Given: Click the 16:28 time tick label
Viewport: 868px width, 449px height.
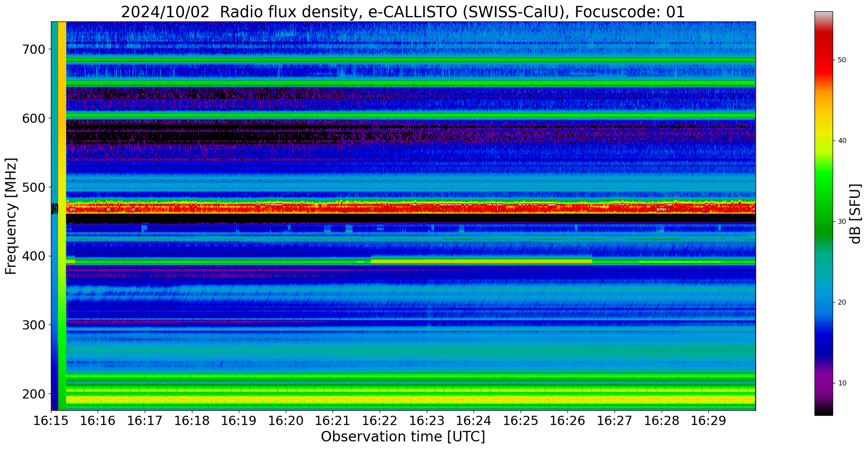Looking at the screenshot, I should click(662, 421).
